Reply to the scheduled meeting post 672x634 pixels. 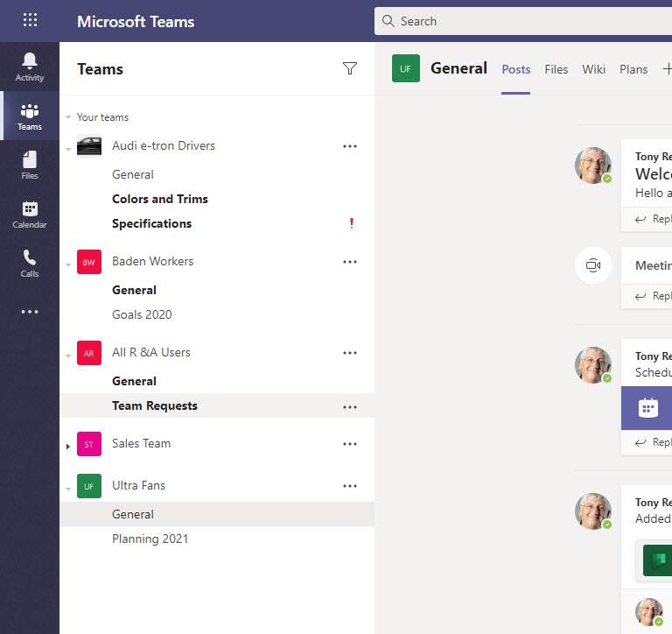653,442
